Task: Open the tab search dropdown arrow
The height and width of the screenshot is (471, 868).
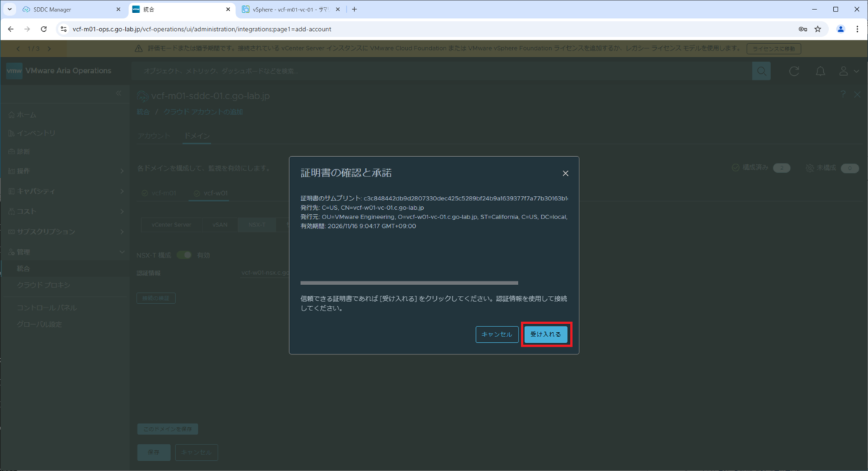Action: [9, 9]
